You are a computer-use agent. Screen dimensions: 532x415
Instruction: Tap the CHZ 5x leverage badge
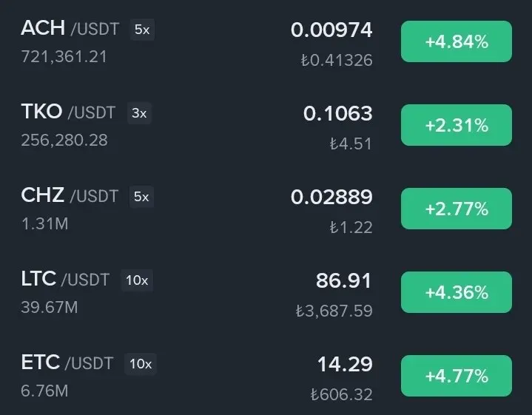pyautogui.click(x=141, y=197)
